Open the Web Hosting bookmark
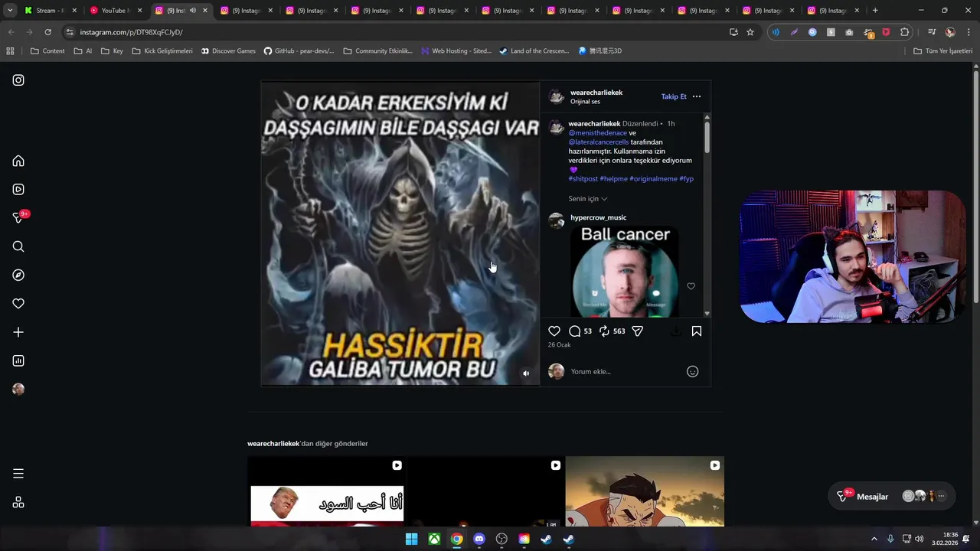 tap(456, 51)
